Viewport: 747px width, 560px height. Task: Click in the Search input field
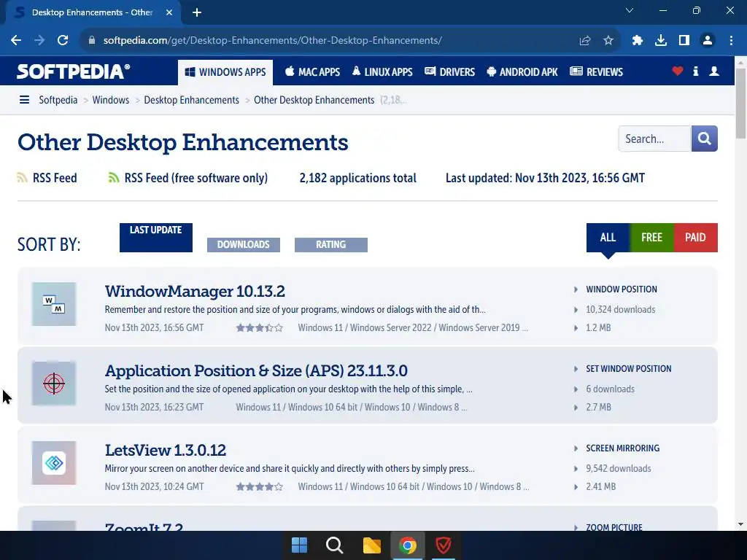pos(654,139)
